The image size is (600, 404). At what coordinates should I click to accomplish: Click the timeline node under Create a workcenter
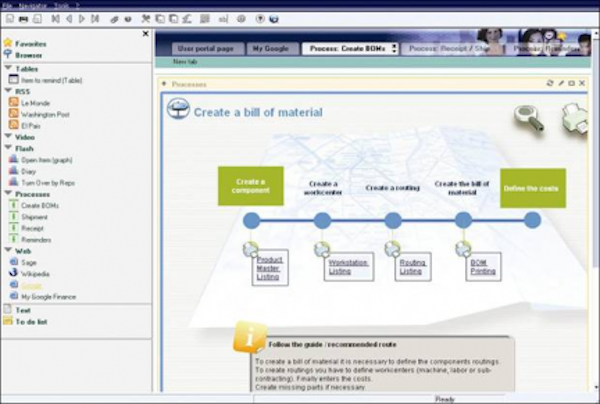click(x=322, y=221)
